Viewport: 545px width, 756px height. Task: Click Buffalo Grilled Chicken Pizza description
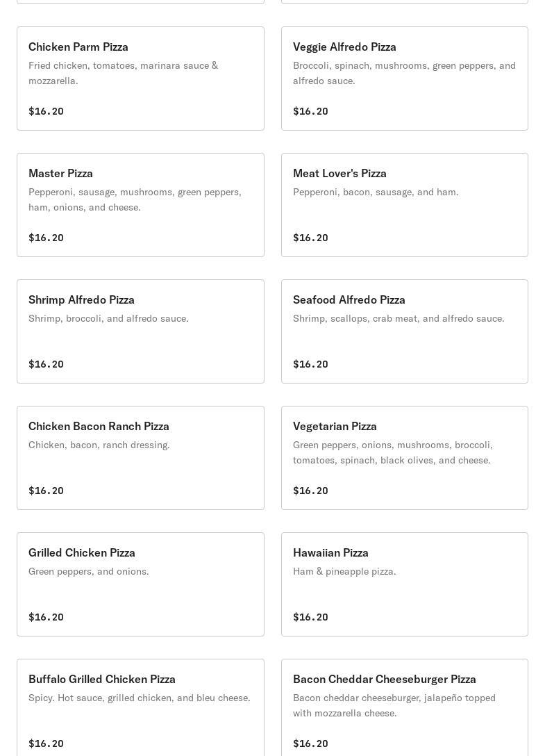pyautogui.click(x=140, y=698)
